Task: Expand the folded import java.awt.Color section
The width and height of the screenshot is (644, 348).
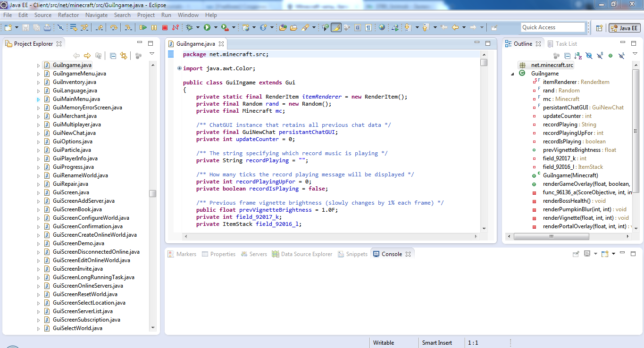Action: (x=179, y=68)
